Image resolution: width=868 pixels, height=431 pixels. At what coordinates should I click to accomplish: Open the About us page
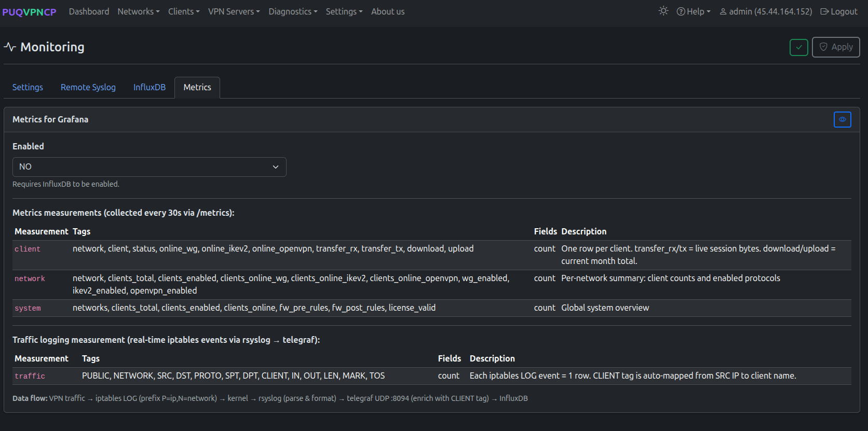point(388,11)
